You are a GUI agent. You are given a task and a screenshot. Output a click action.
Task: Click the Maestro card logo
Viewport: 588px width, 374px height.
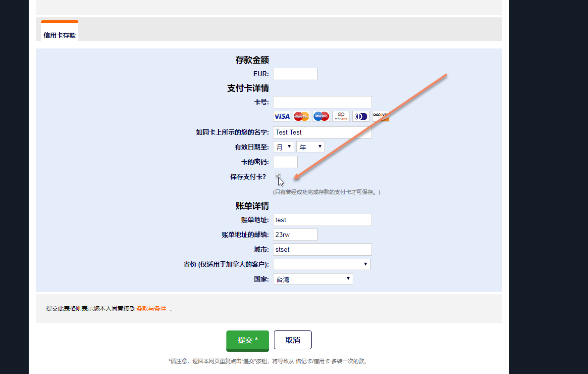tap(321, 116)
